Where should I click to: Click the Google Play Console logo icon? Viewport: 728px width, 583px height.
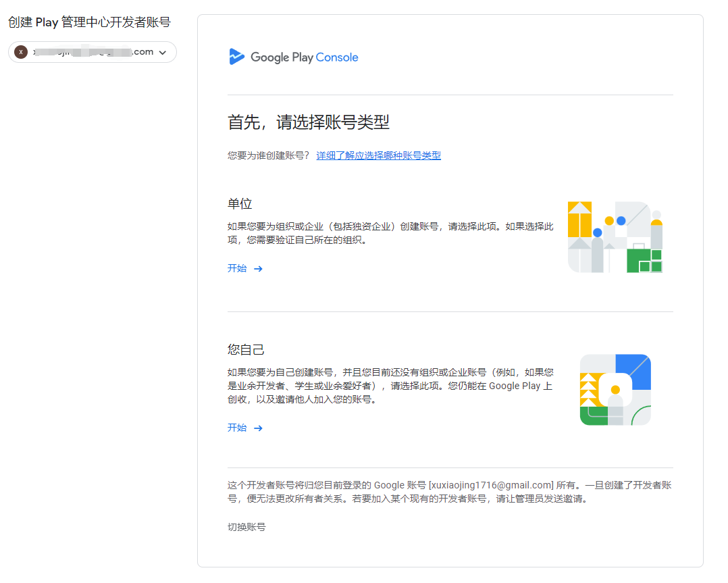click(x=237, y=57)
